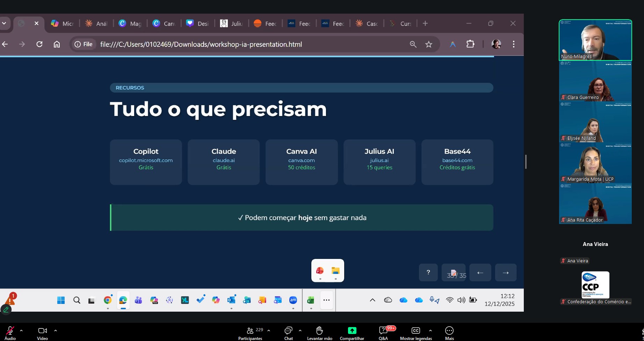Expand the video options arrow beside Vídeo
644x341 pixels.
56,331
